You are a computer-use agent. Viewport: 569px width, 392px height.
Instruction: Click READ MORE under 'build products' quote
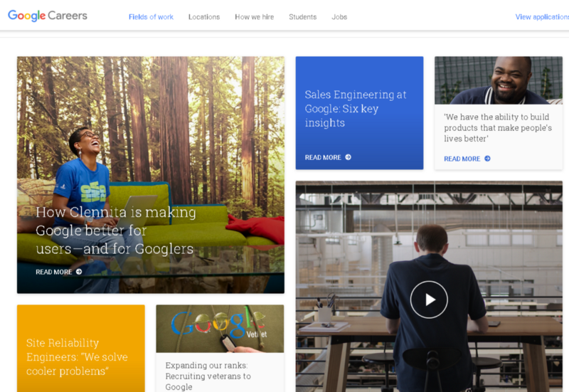coord(462,159)
